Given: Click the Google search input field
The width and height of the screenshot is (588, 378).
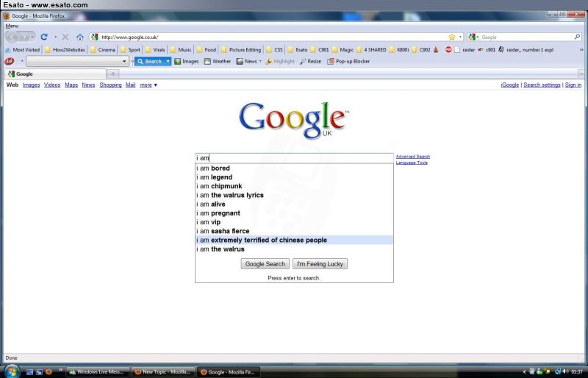Looking at the screenshot, I should pos(295,158).
